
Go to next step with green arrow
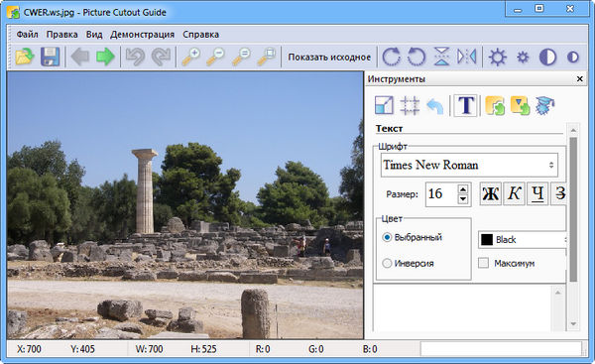pyautogui.click(x=105, y=57)
